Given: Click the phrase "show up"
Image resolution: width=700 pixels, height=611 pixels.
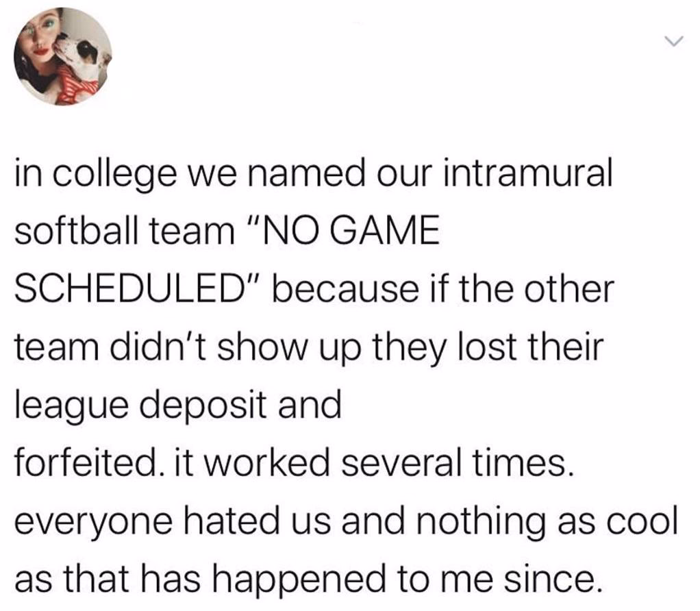Looking at the screenshot, I should 289,349.
